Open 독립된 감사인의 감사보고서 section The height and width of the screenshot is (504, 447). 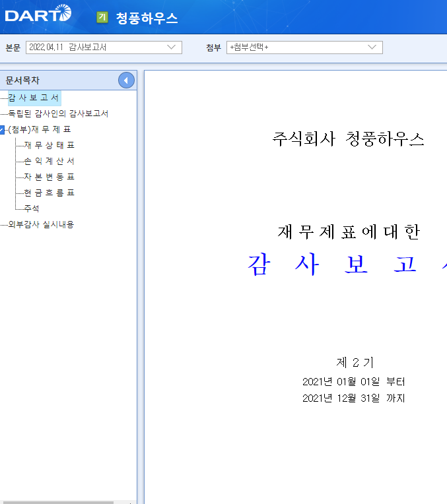[x=58, y=113]
